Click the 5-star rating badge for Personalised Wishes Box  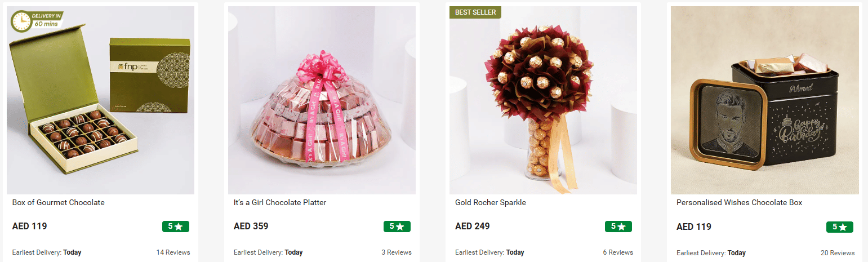pyautogui.click(x=840, y=227)
